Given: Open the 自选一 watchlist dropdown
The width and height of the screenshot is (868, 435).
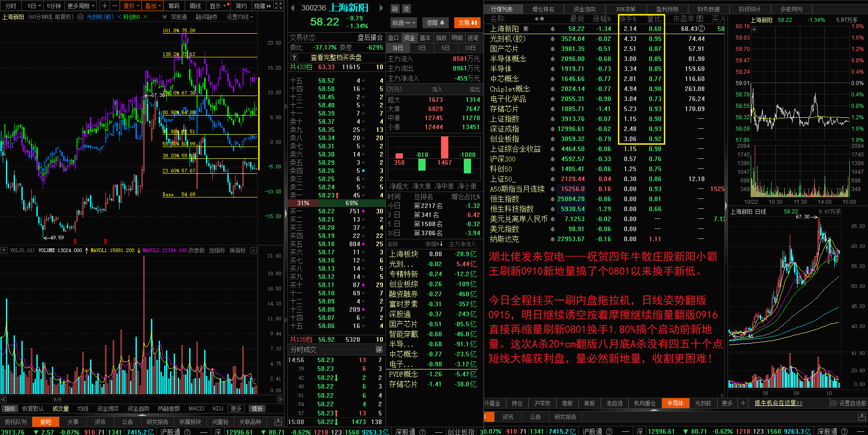Looking at the screenshot, I should 404,23.
